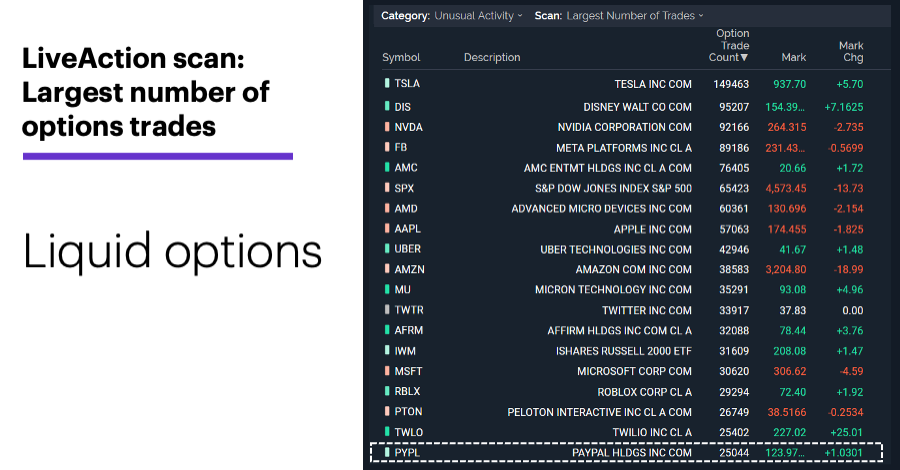Screen dimensions: 900x470
Task: Sort by the Symbol column header
Action: tap(401, 57)
